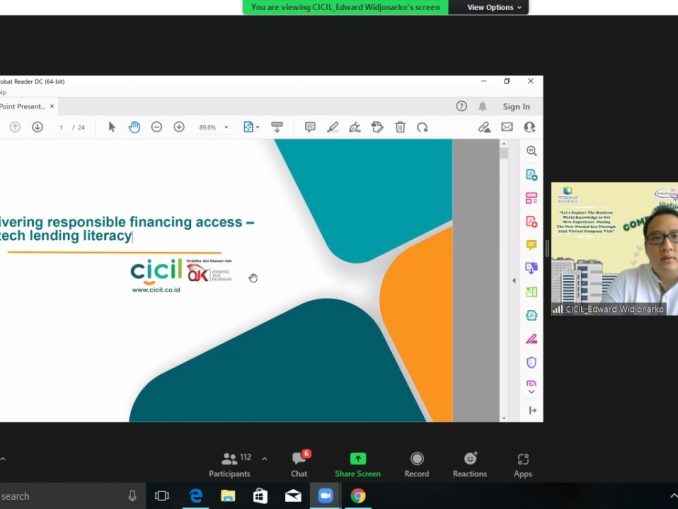Expand more tools chevron in side pane
Image resolution: width=678 pixels, height=509 pixels.
click(531, 392)
